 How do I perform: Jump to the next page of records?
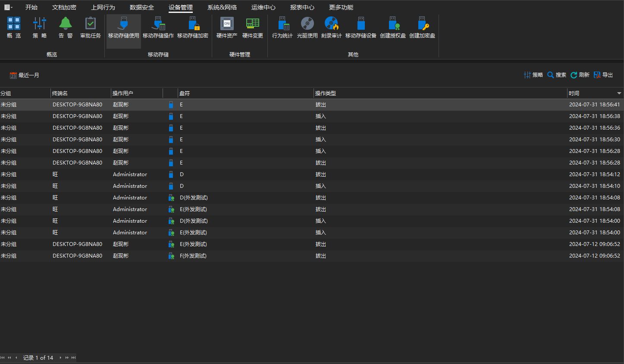tap(67, 358)
